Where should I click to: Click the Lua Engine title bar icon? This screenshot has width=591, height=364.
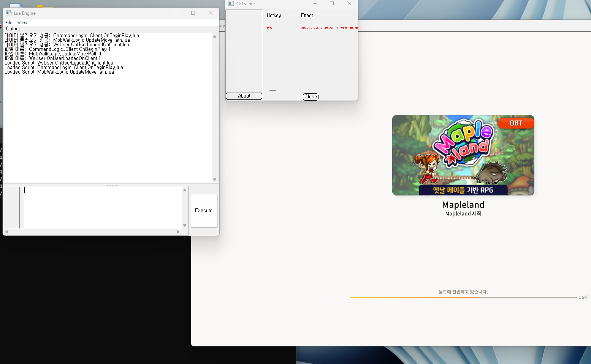click(8, 13)
